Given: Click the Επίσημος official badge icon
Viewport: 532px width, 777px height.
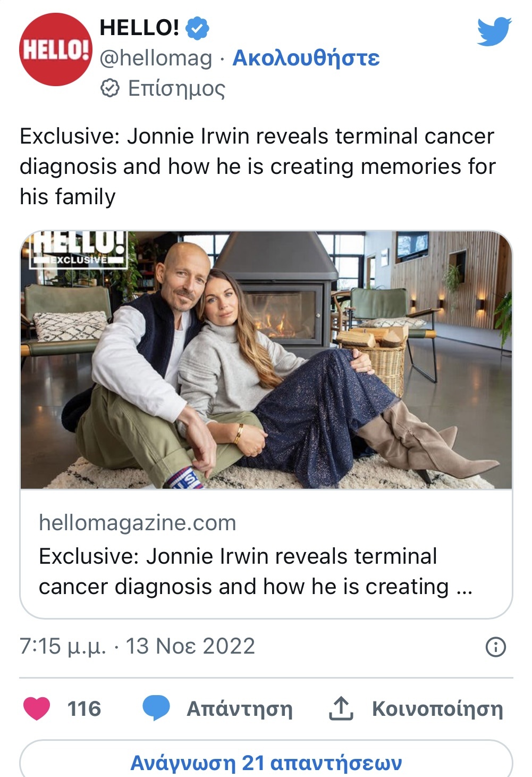Looking at the screenshot, I should click(110, 88).
